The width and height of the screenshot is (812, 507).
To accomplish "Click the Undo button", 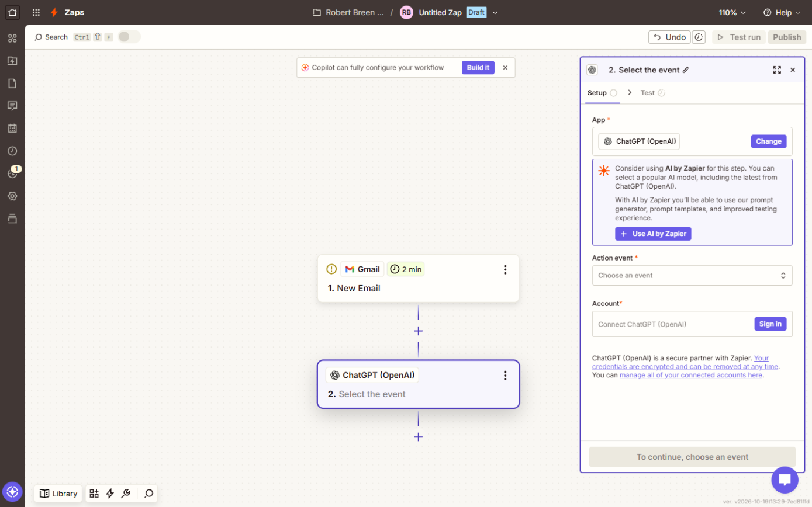I will tap(669, 37).
